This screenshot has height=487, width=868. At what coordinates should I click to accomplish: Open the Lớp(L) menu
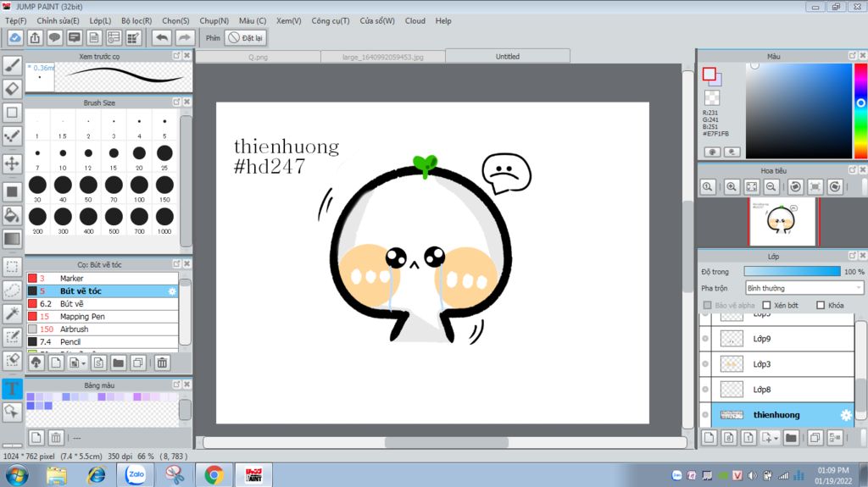[100, 20]
